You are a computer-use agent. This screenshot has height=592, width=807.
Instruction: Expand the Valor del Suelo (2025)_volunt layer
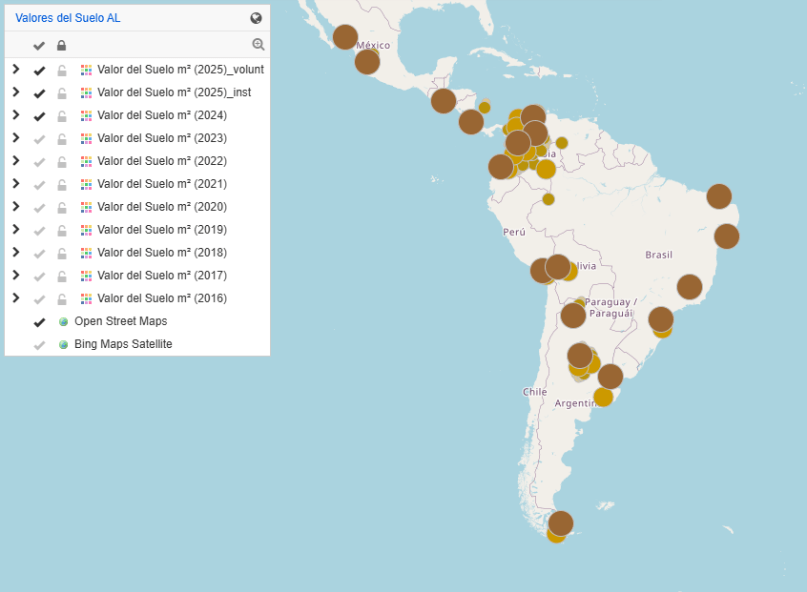[15, 69]
